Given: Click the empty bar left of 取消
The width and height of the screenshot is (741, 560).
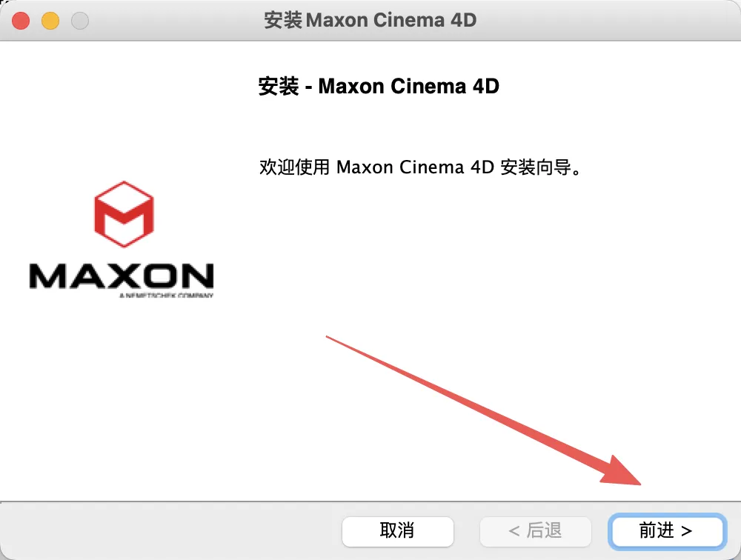Looking at the screenshot, I should tap(170, 531).
